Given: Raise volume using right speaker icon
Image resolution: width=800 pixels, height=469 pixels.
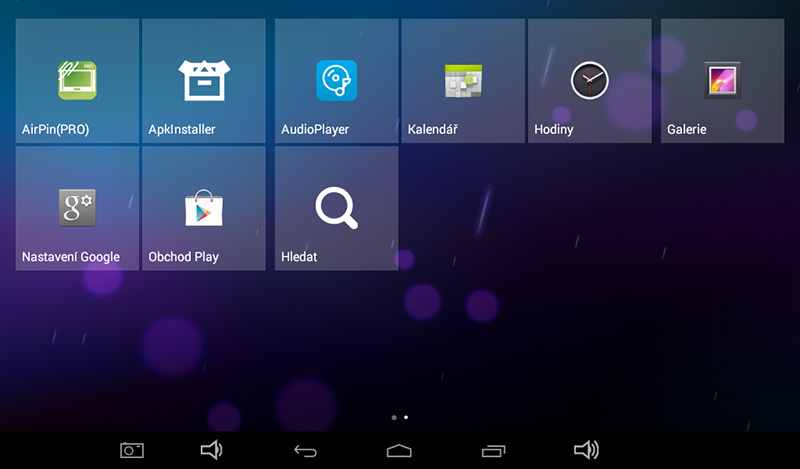Looking at the screenshot, I should tap(586, 450).
